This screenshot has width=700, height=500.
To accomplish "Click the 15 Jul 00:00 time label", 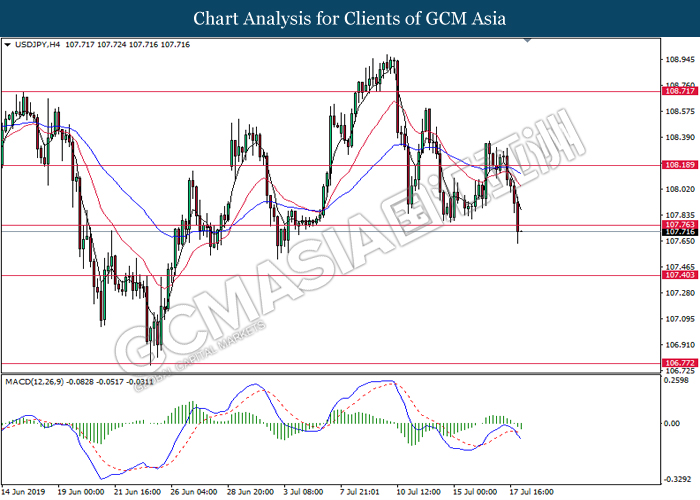I will point(475,492).
